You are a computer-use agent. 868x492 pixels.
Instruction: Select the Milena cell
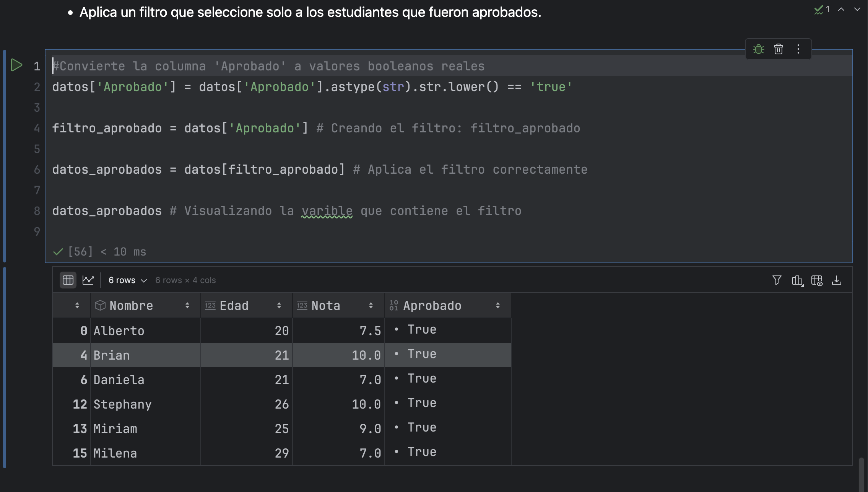[x=146, y=453]
